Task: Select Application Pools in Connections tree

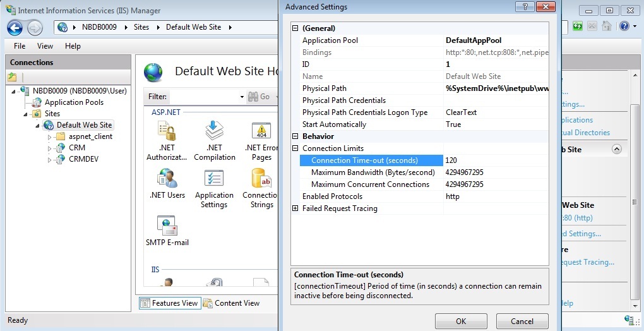Action: coord(74,102)
